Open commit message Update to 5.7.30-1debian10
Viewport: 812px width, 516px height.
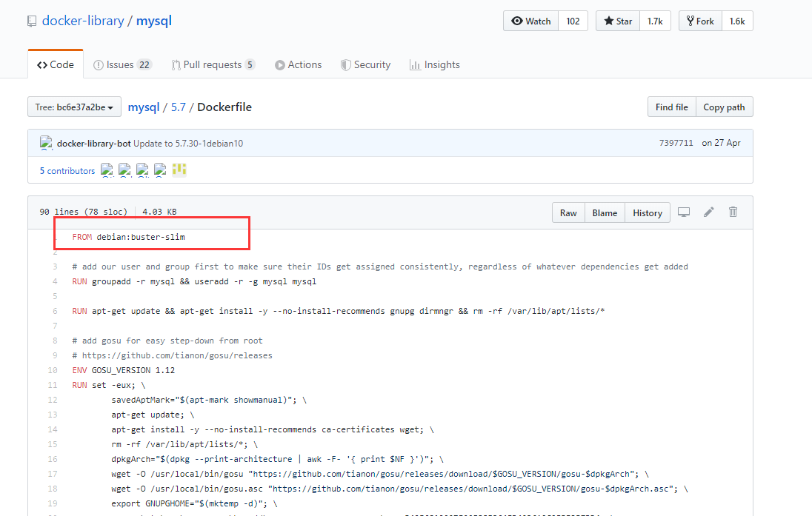(188, 144)
